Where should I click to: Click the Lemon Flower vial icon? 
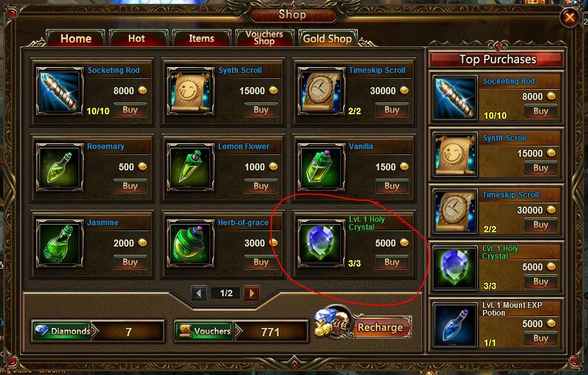tap(190, 167)
